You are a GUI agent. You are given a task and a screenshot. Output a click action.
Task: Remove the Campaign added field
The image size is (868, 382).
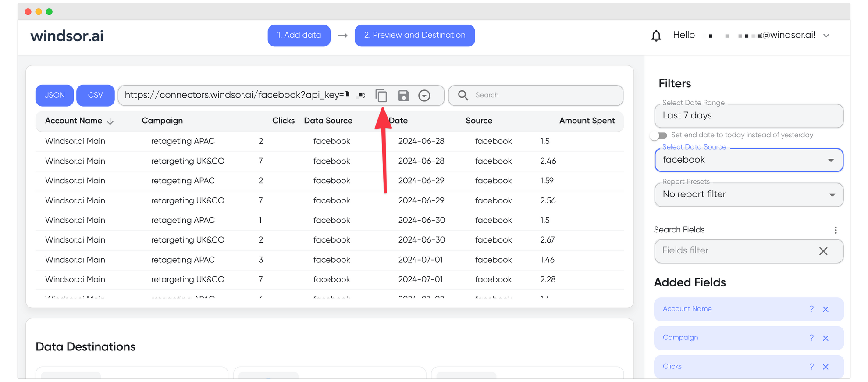click(x=825, y=338)
